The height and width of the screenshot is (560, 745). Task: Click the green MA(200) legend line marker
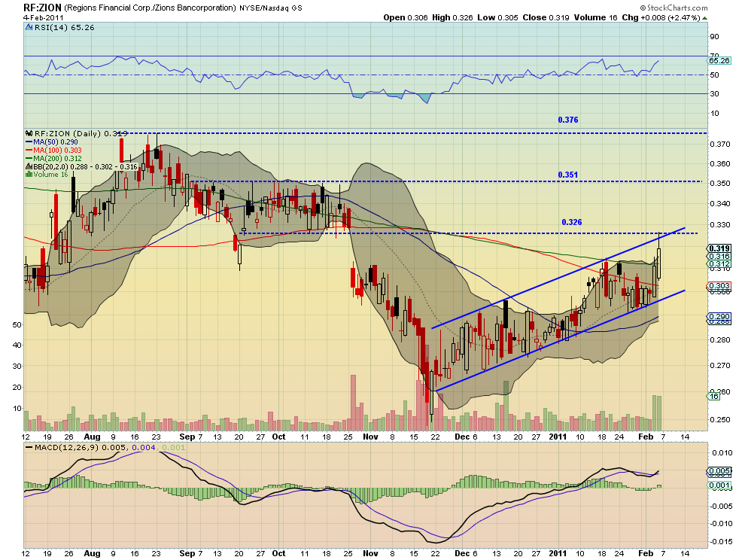coord(29,158)
